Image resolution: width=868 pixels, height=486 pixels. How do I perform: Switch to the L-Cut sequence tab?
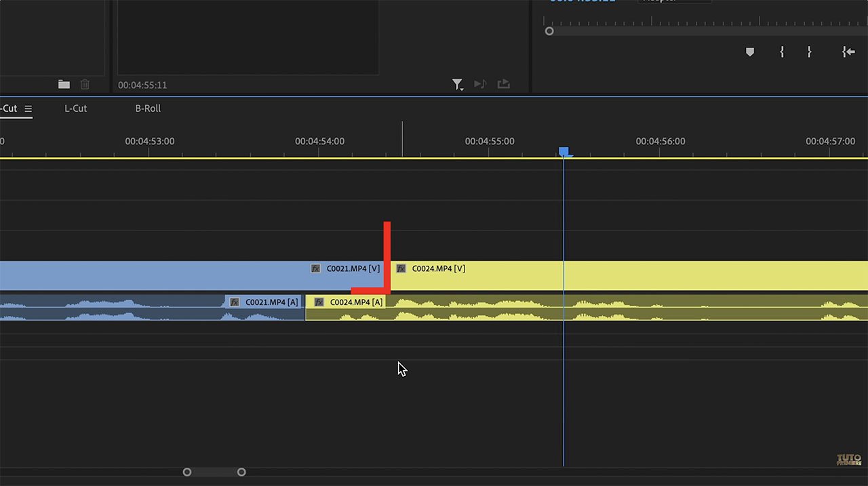click(75, 108)
